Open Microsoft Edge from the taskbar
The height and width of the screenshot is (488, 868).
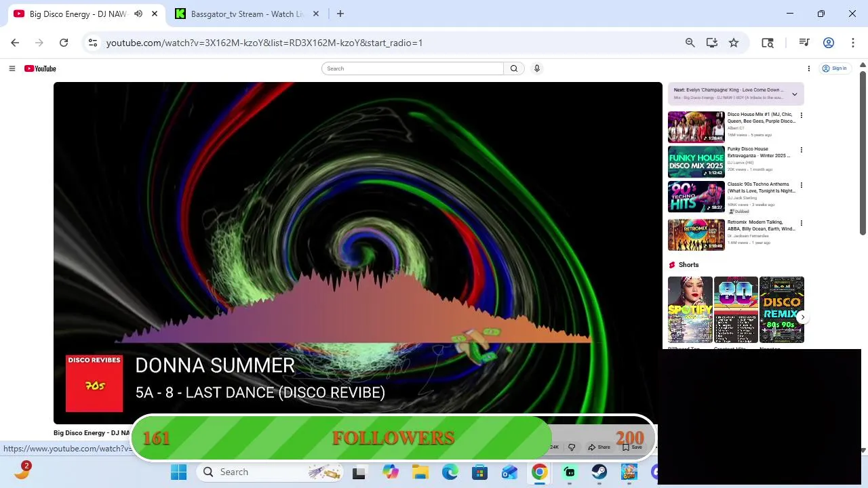pyautogui.click(x=450, y=472)
